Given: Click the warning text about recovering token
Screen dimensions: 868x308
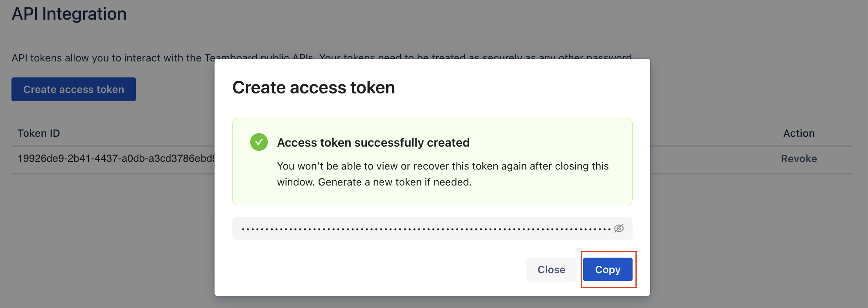Looking at the screenshot, I should (x=442, y=174).
